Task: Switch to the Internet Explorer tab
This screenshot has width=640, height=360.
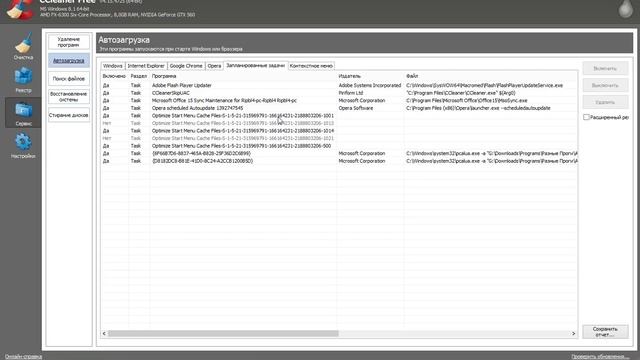Action: pyautogui.click(x=146, y=66)
